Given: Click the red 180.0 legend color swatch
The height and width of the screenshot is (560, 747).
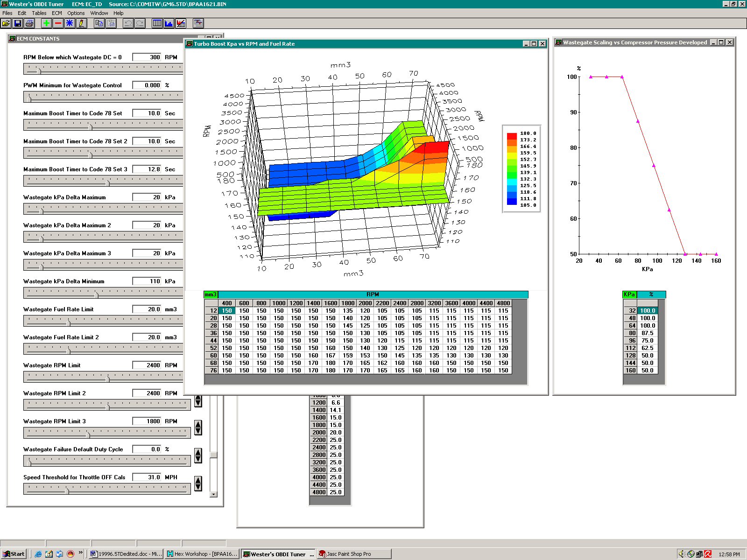Looking at the screenshot, I should (512, 136).
